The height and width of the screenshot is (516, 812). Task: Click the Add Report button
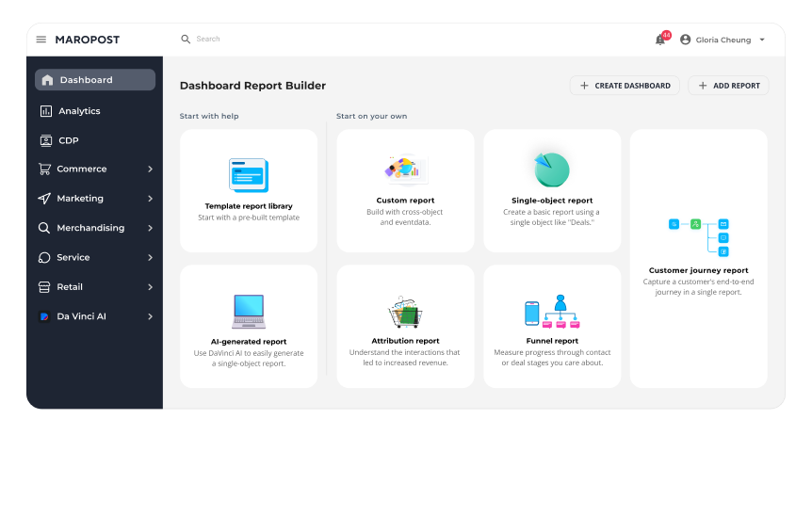click(x=728, y=86)
